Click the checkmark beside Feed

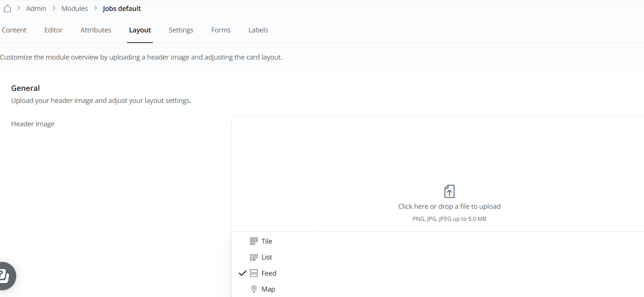(x=242, y=273)
